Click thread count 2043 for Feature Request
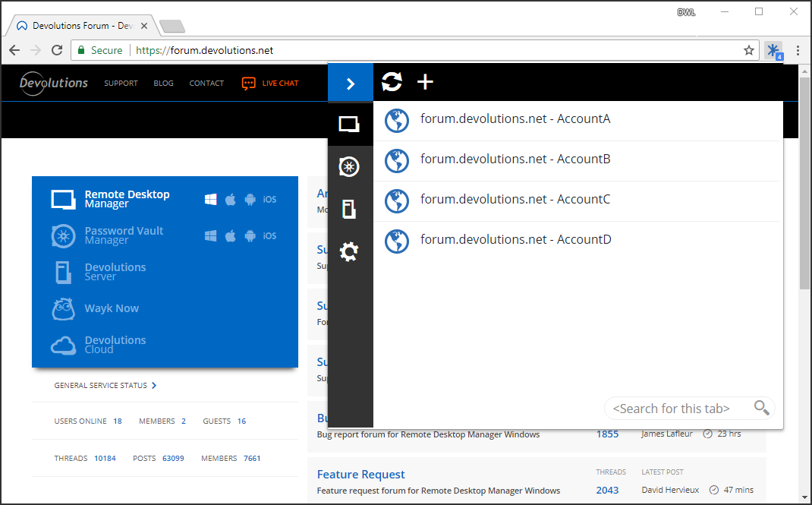 [607, 490]
